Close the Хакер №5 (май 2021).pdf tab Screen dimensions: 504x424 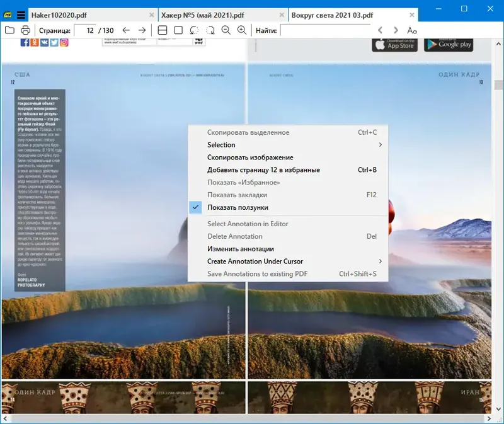click(x=282, y=14)
